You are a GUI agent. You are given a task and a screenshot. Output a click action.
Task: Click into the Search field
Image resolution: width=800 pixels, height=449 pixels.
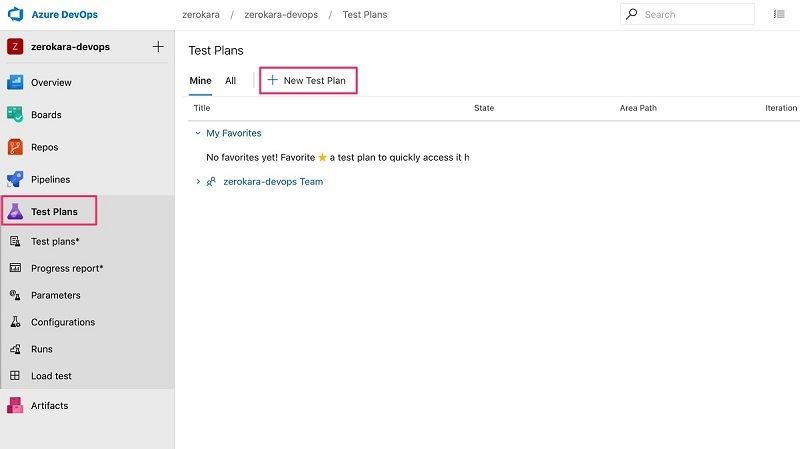click(x=687, y=14)
